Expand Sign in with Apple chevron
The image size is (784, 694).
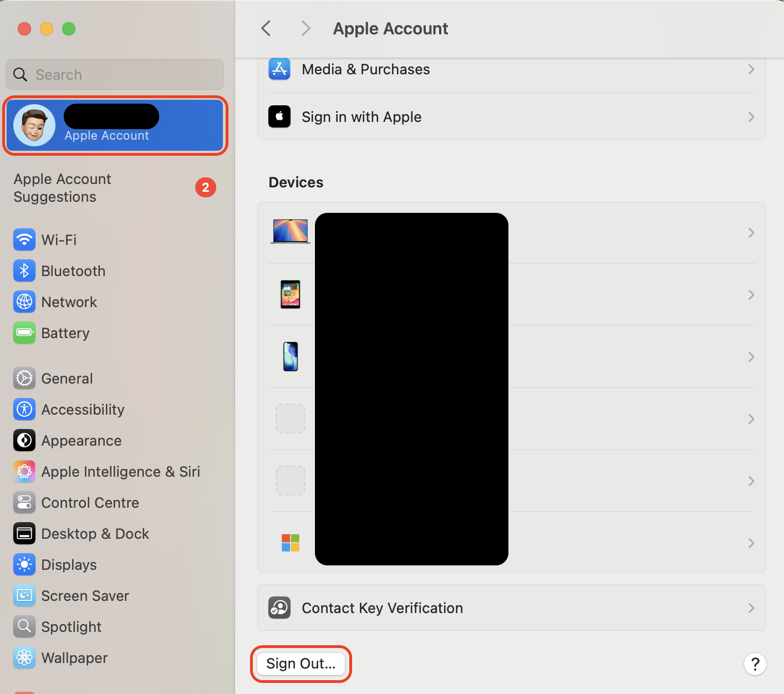click(x=751, y=117)
